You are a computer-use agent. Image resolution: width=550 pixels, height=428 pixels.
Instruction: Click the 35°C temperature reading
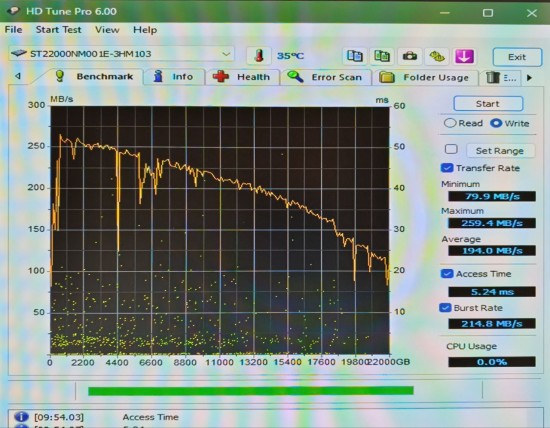(290, 56)
